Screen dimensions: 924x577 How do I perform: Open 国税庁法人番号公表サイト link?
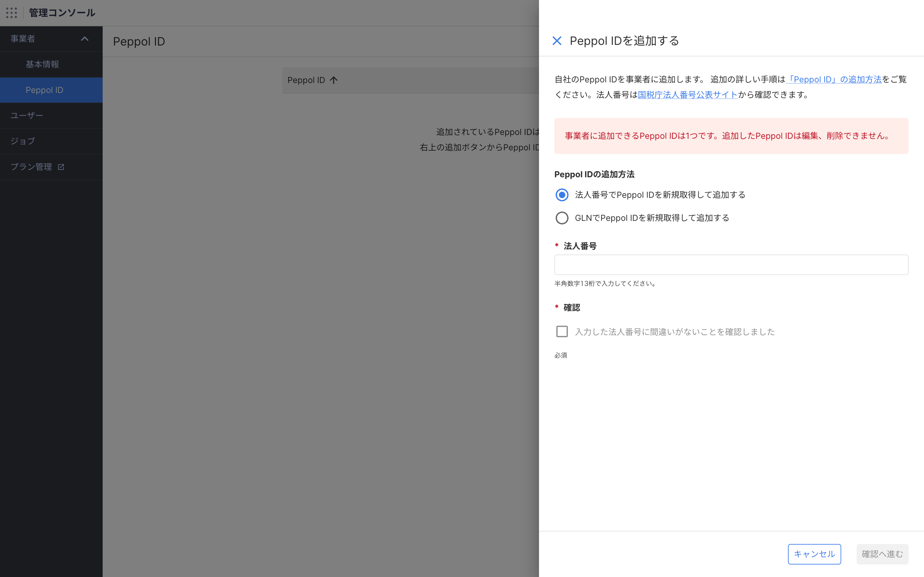click(687, 95)
